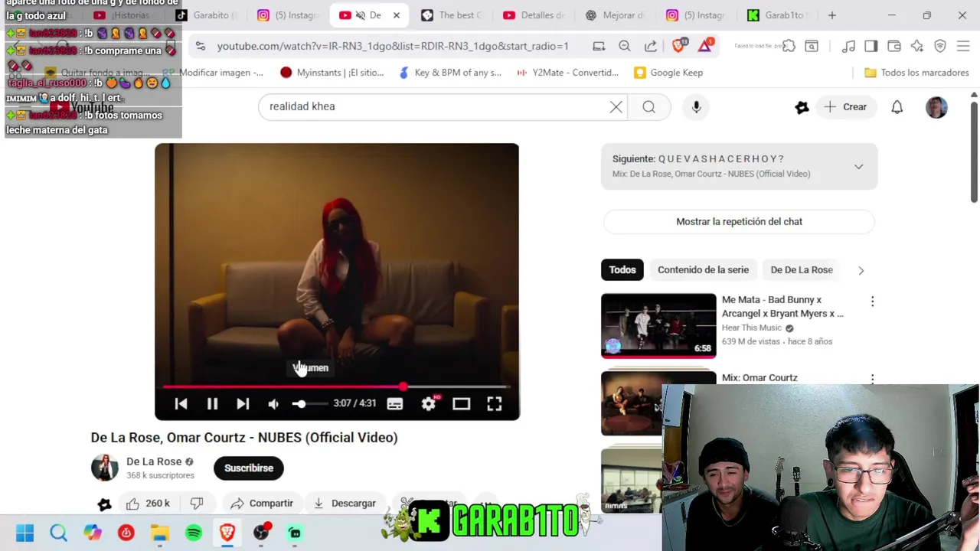Open a new browser tab
980x551 pixels.
(x=831, y=15)
